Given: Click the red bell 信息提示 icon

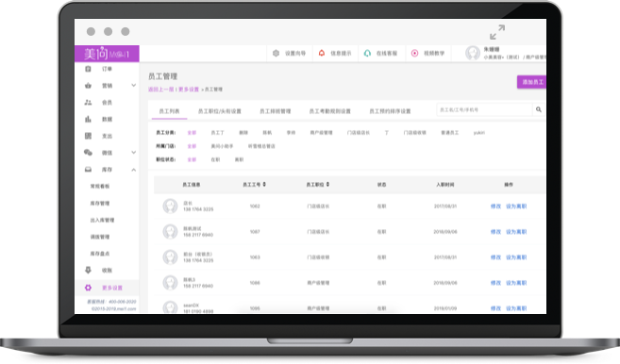Looking at the screenshot, I should [x=322, y=53].
